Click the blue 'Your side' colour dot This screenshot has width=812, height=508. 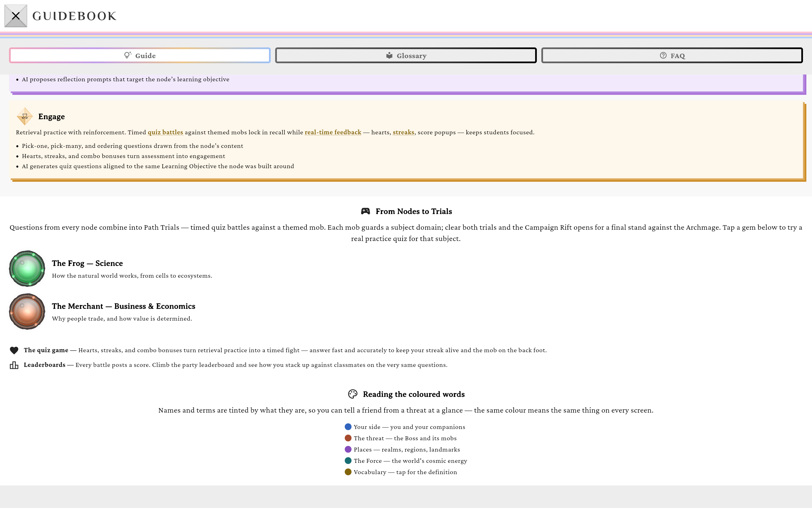(x=348, y=427)
